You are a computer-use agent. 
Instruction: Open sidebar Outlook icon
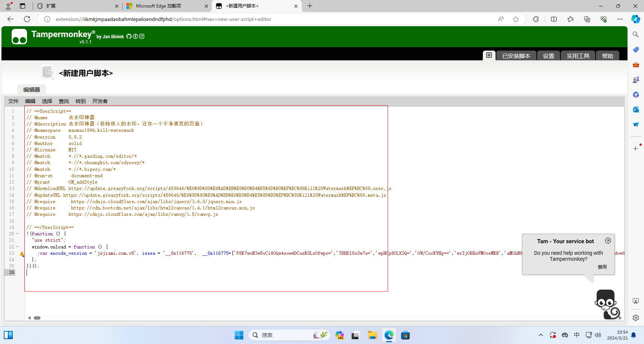[636, 109]
